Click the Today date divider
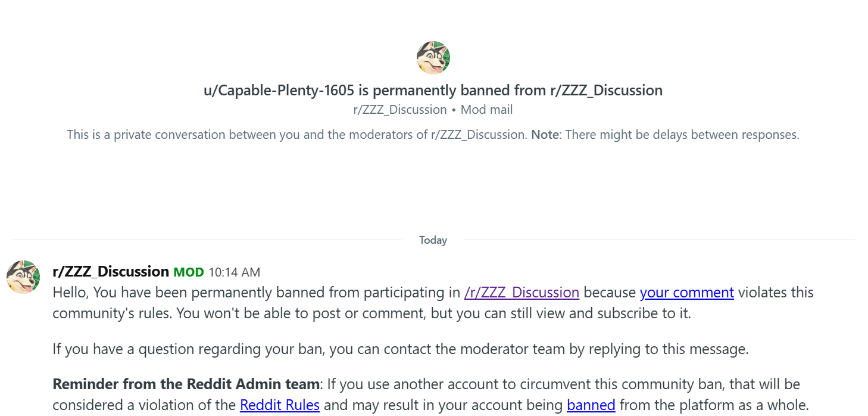 [x=433, y=240]
